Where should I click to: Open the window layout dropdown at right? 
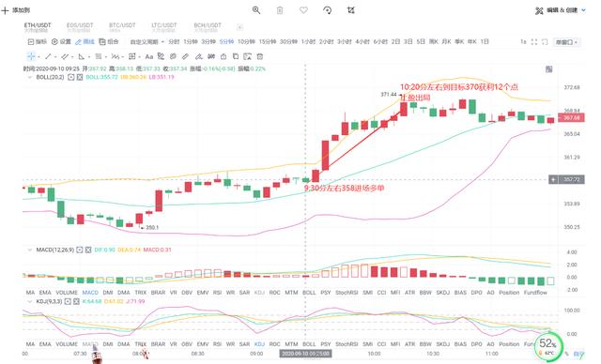click(x=566, y=41)
